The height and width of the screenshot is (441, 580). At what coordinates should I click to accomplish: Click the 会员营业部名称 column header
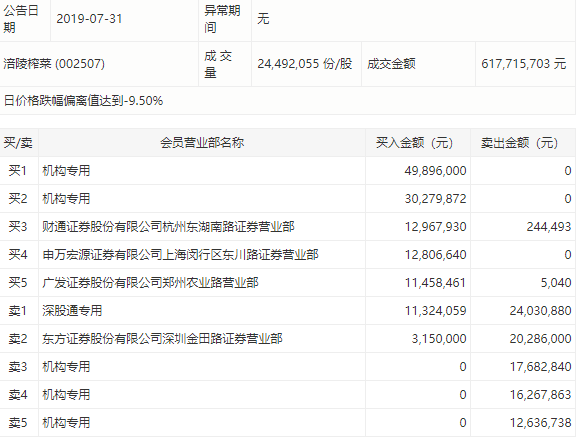[202, 143]
